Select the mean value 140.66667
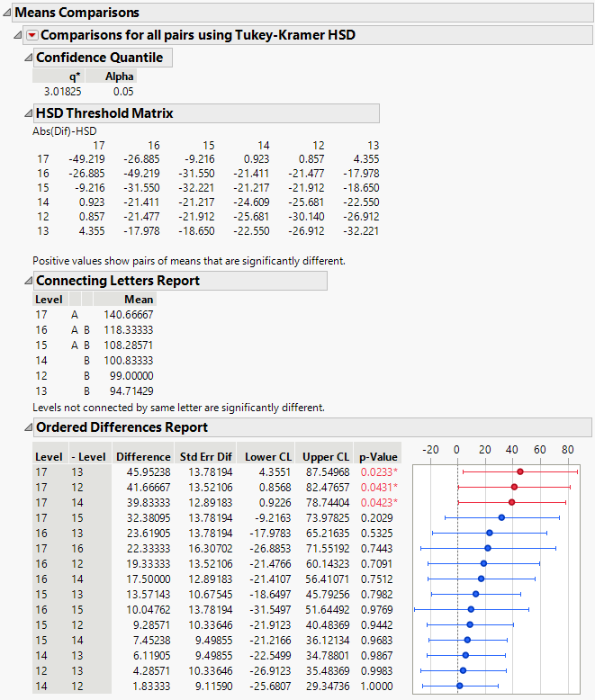Screen dimensions: 595x700 (129, 314)
